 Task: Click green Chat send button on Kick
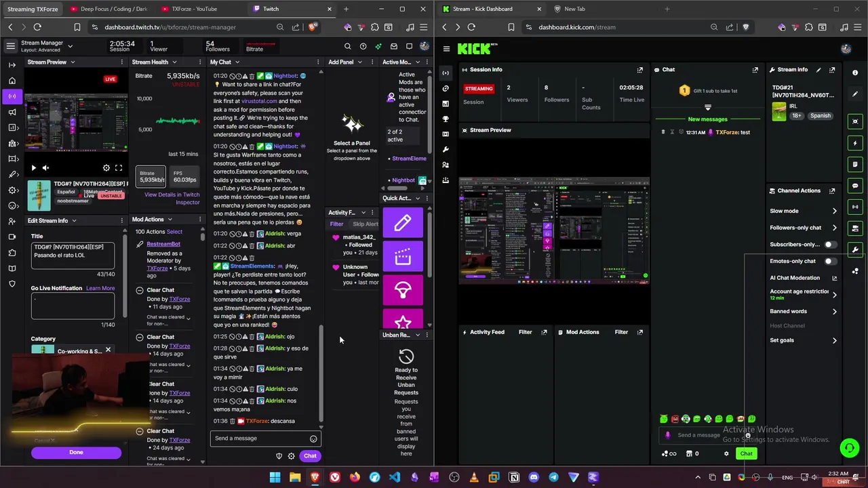tap(746, 454)
